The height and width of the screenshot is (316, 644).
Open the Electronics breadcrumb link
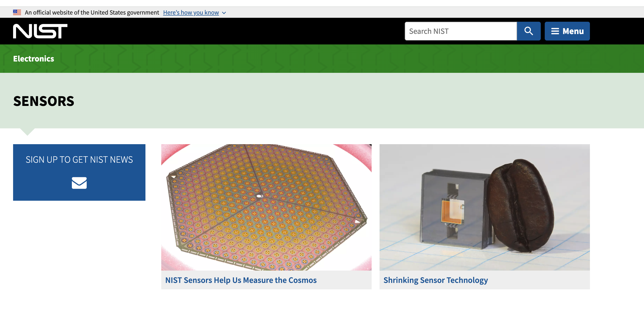(x=34, y=59)
